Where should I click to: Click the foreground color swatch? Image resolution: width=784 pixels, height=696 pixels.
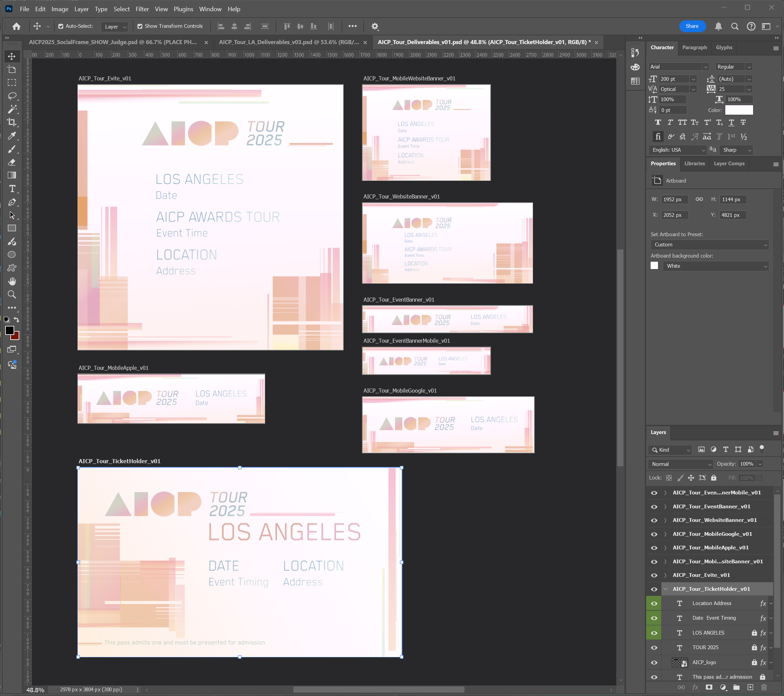click(x=10, y=331)
